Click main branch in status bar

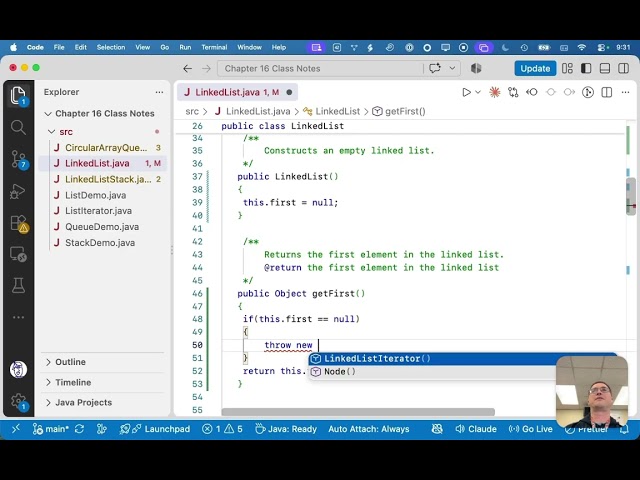pyautogui.click(x=51, y=429)
